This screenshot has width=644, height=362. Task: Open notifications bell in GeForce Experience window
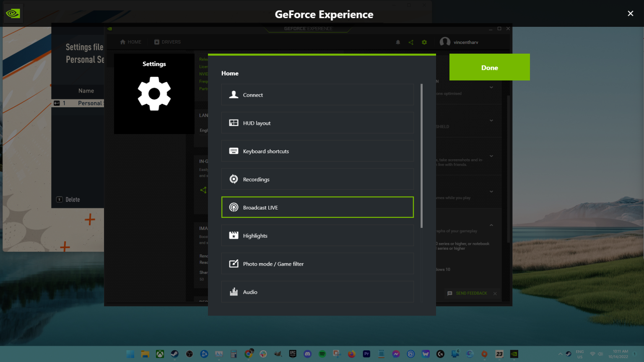(398, 42)
